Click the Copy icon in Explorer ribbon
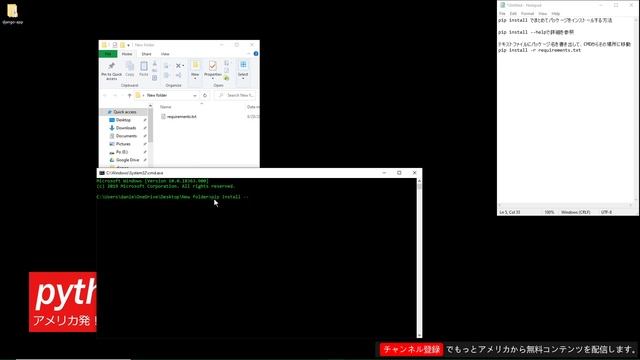This screenshot has width=640, height=360. click(129, 69)
